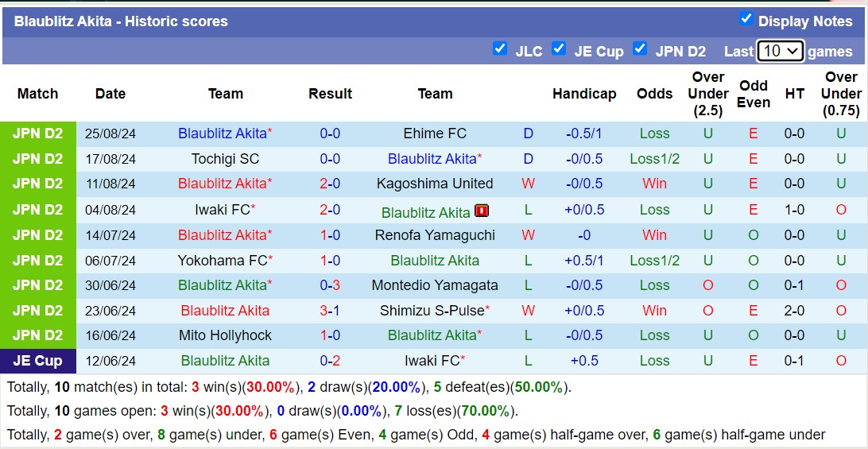Select the JE Cup league label
Viewport: 868px width, 449px height.
(37, 361)
